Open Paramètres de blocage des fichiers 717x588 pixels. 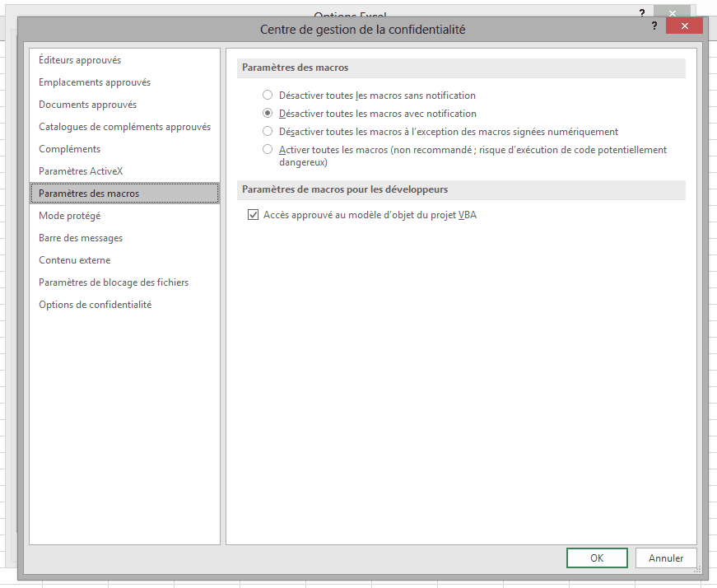tap(124, 282)
